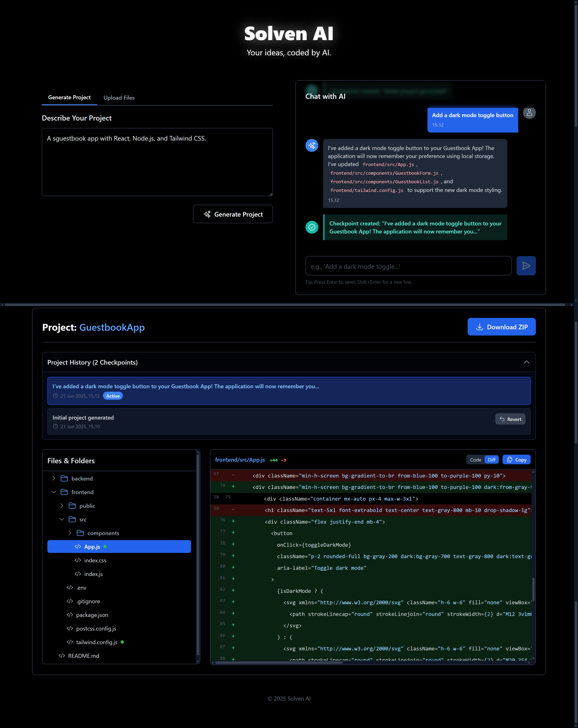578x728 pixels.
Task: Click the GuestbookApp project name
Action: pyautogui.click(x=112, y=327)
